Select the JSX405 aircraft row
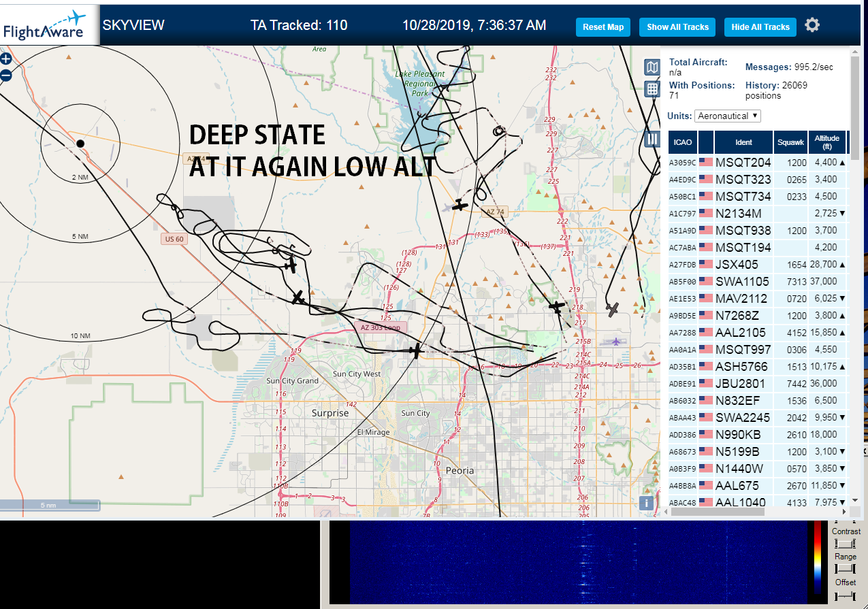 click(x=757, y=265)
